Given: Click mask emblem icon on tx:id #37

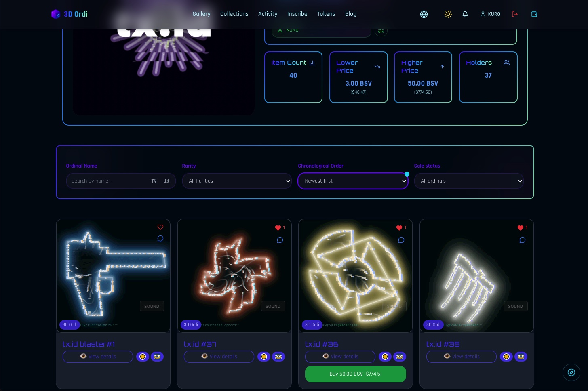Looking at the screenshot, I should coord(278,357).
